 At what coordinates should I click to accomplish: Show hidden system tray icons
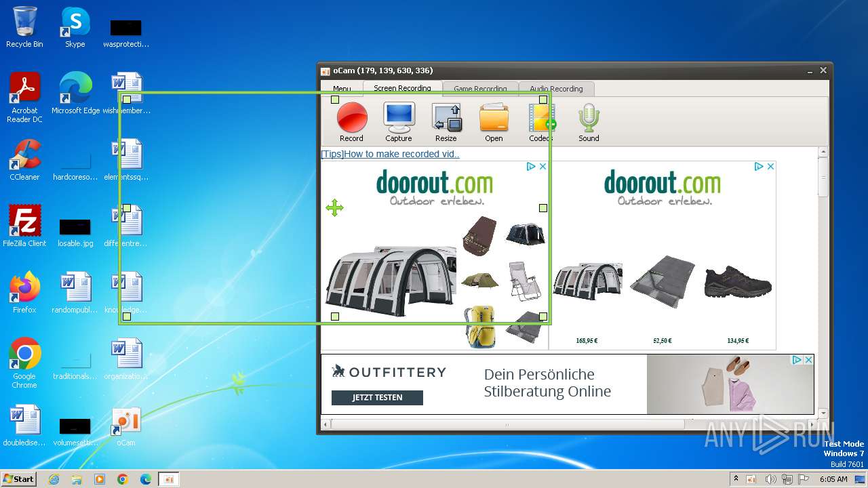pos(736,479)
